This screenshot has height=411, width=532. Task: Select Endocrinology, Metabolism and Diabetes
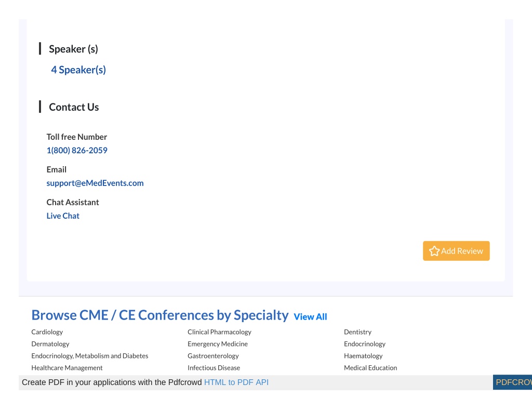(89, 356)
